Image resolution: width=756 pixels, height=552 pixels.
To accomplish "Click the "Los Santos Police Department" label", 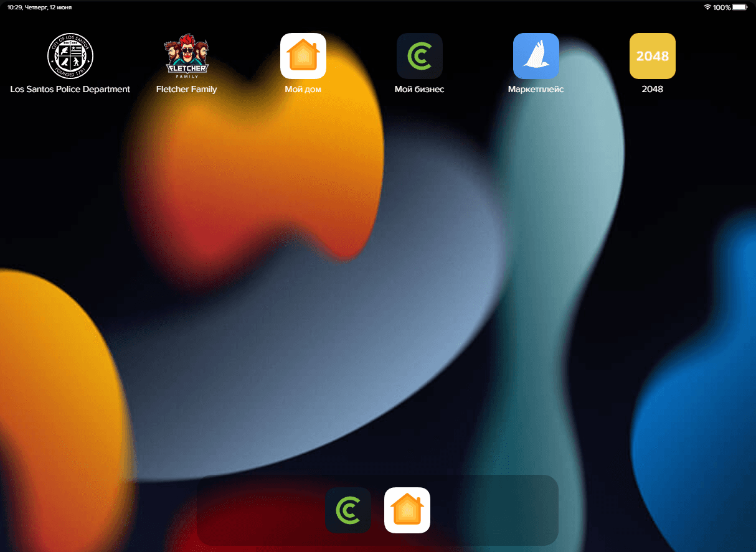I will [x=70, y=89].
